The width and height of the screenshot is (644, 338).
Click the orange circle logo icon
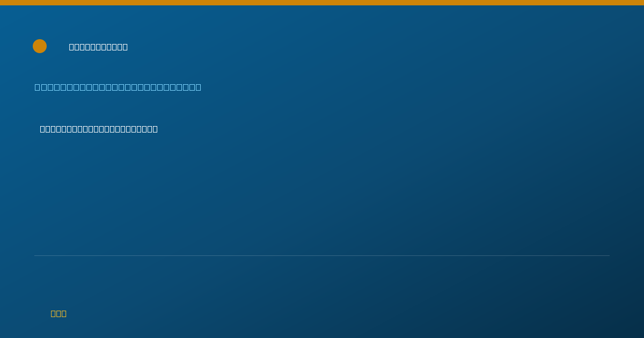point(40,46)
